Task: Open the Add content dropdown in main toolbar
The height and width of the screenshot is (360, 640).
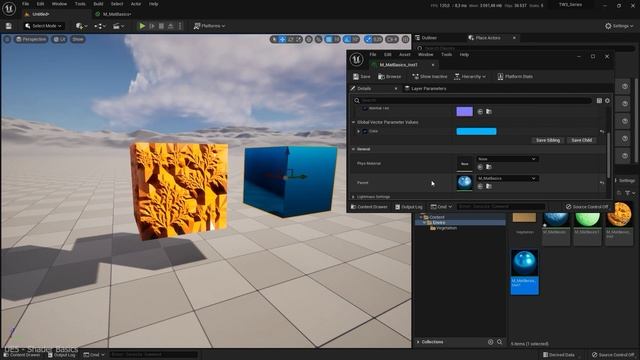Action: pyautogui.click(x=82, y=26)
